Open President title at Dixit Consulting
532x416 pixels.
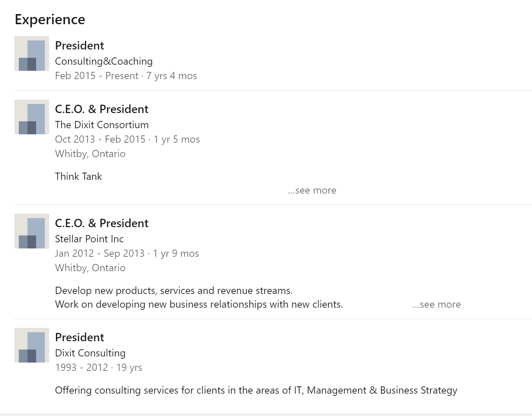(80, 337)
